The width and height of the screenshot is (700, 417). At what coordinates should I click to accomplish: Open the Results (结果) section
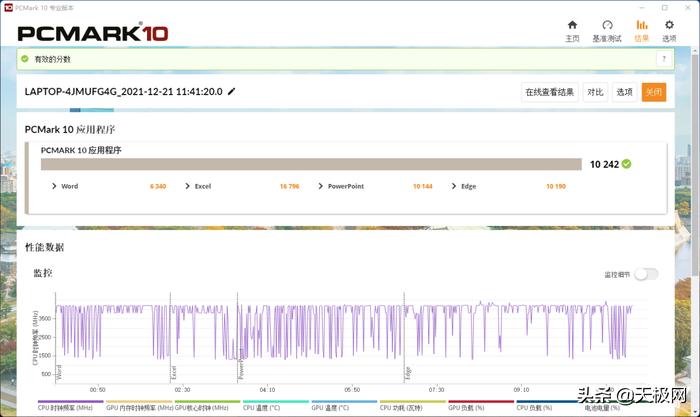click(641, 30)
